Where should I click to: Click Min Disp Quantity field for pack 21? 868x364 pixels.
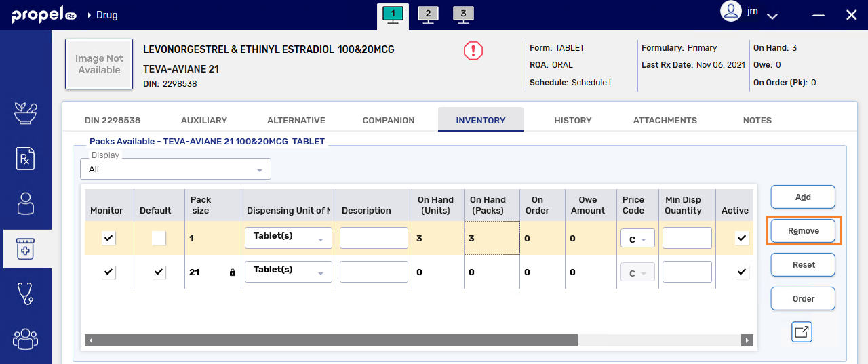[x=687, y=272]
